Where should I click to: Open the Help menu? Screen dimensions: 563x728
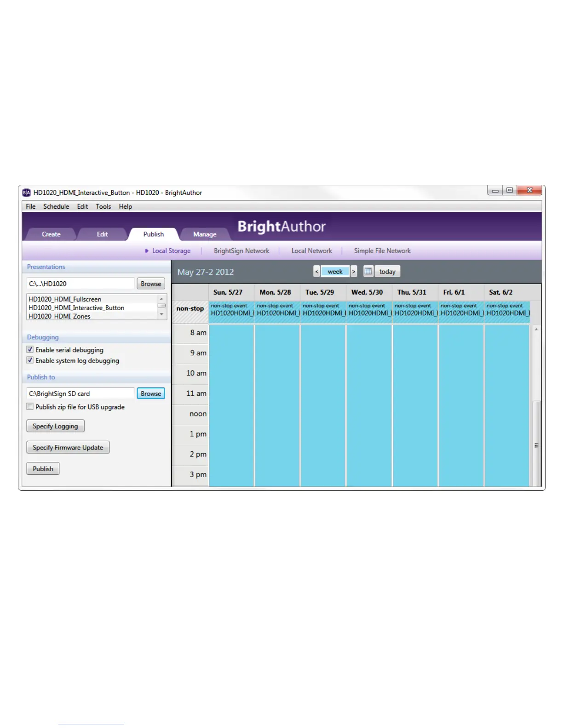(125, 206)
